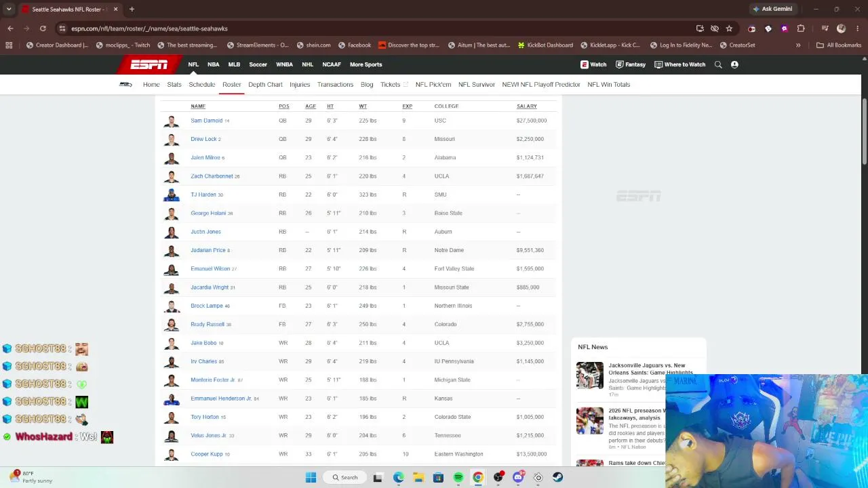Open the NFL Win Totals link
The height and width of the screenshot is (488, 868).
pos(609,85)
